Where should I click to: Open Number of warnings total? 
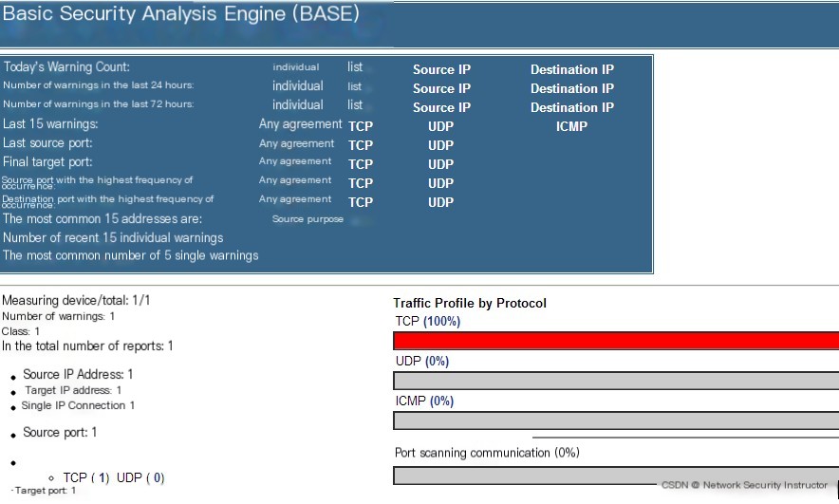click(x=58, y=316)
